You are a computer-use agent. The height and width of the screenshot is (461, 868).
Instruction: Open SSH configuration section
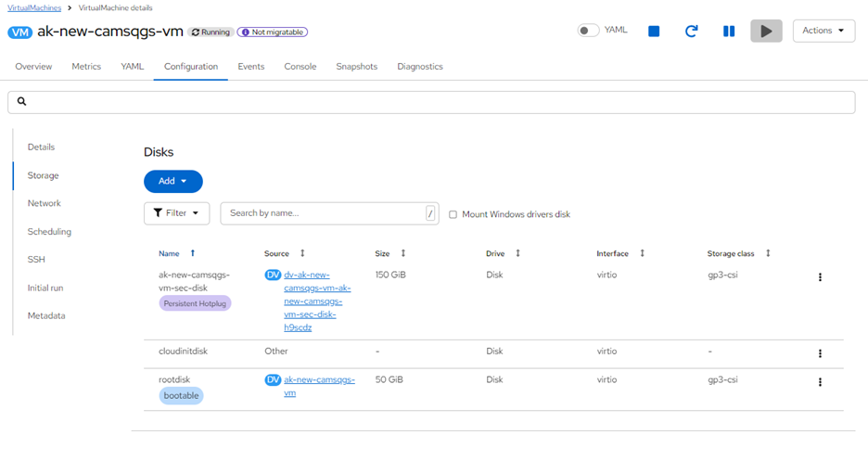pyautogui.click(x=36, y=259)
